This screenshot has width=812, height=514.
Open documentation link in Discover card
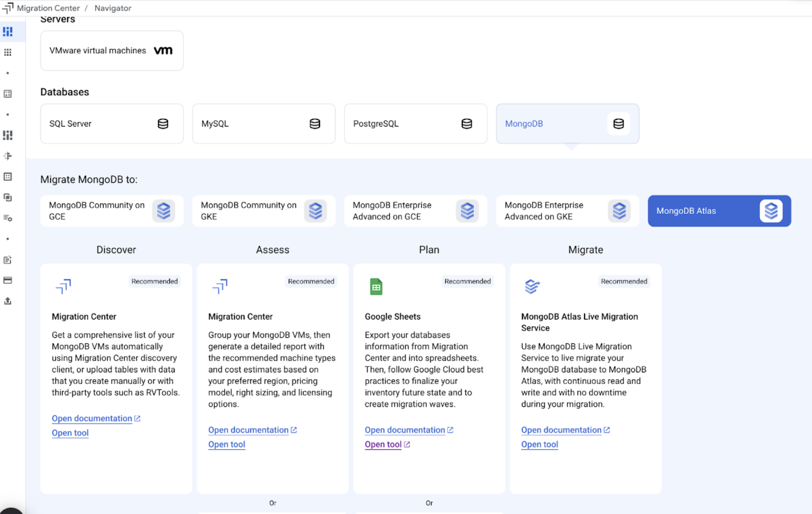tap(92, 419)
